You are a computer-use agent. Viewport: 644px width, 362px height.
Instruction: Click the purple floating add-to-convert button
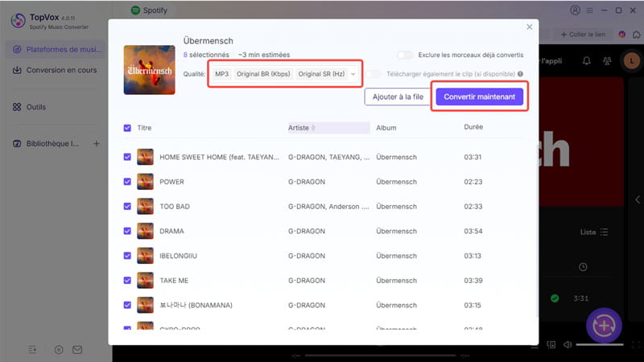(604, 326)
